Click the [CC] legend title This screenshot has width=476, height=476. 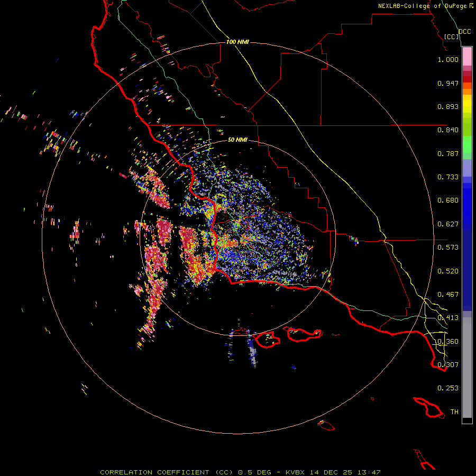click(x=452, y=36)
